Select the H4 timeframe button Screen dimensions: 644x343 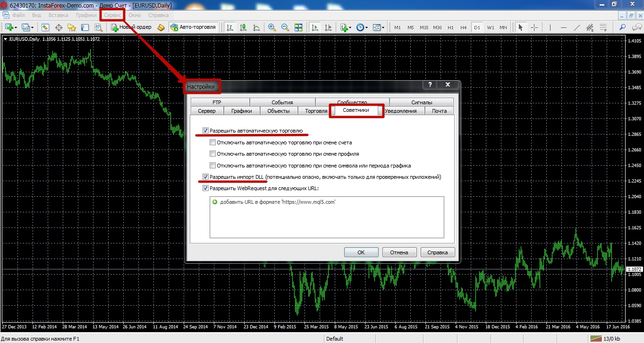pyautogui.click(x=464, y=27)
